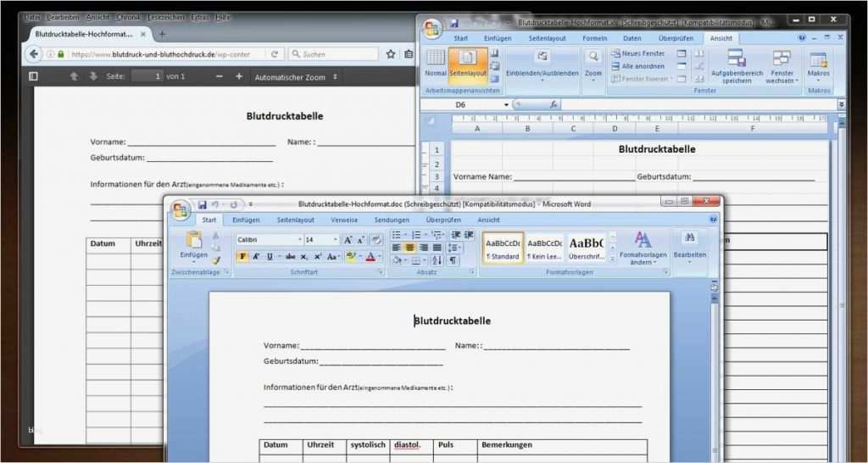
Task: Toggle underline formatting in Word
Action: (x=270, y=256)
